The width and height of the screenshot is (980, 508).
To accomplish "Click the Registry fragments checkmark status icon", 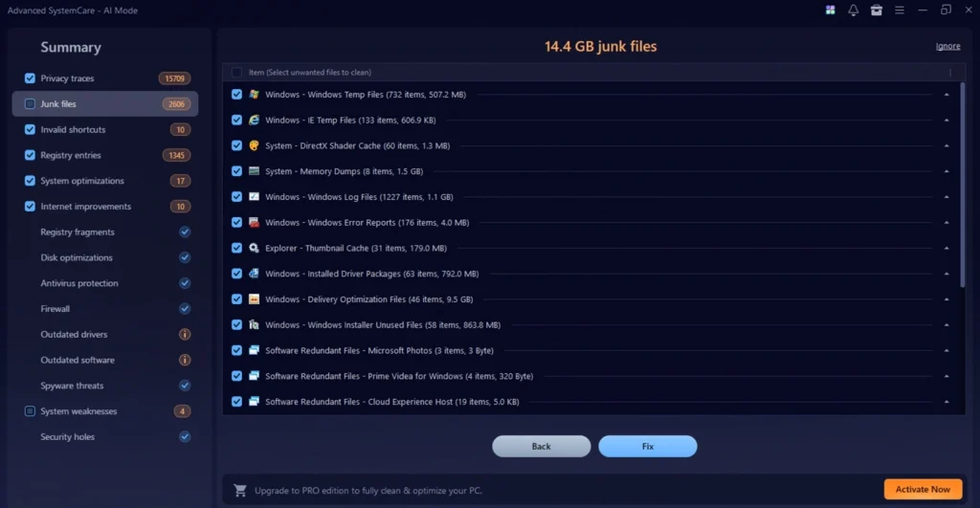I will click(x=185, y=232).
